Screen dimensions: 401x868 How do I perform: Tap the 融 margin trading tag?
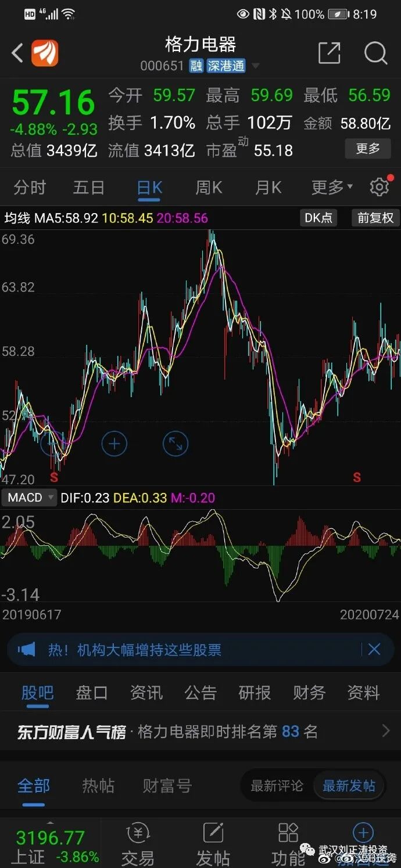coord(195,66)
